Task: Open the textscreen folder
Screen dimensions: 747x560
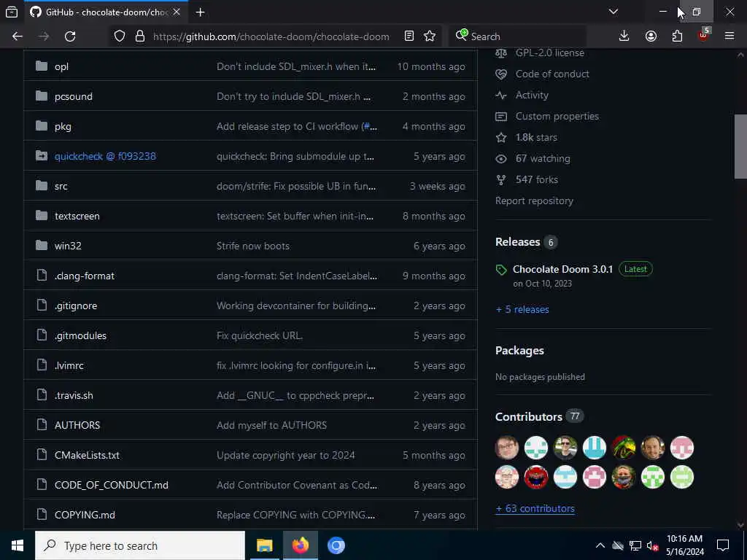Action: (77, 216)
